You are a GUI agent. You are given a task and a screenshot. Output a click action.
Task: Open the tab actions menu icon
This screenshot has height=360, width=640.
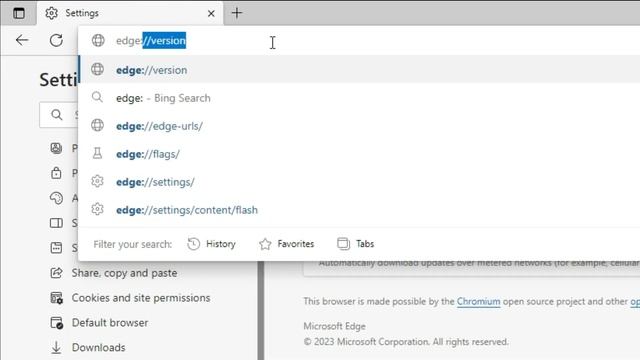coord(19,13)
